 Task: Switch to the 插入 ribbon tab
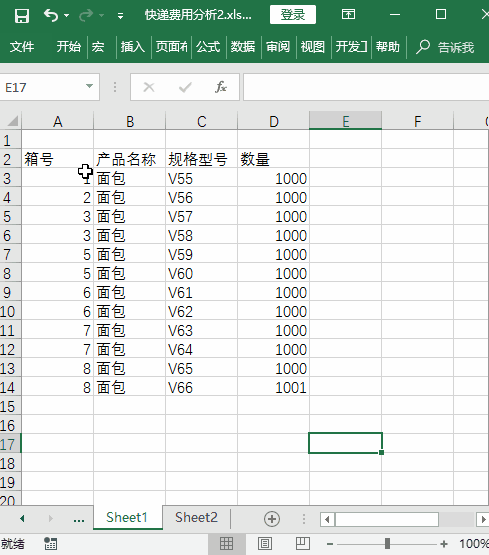click(x=133, y=47)
